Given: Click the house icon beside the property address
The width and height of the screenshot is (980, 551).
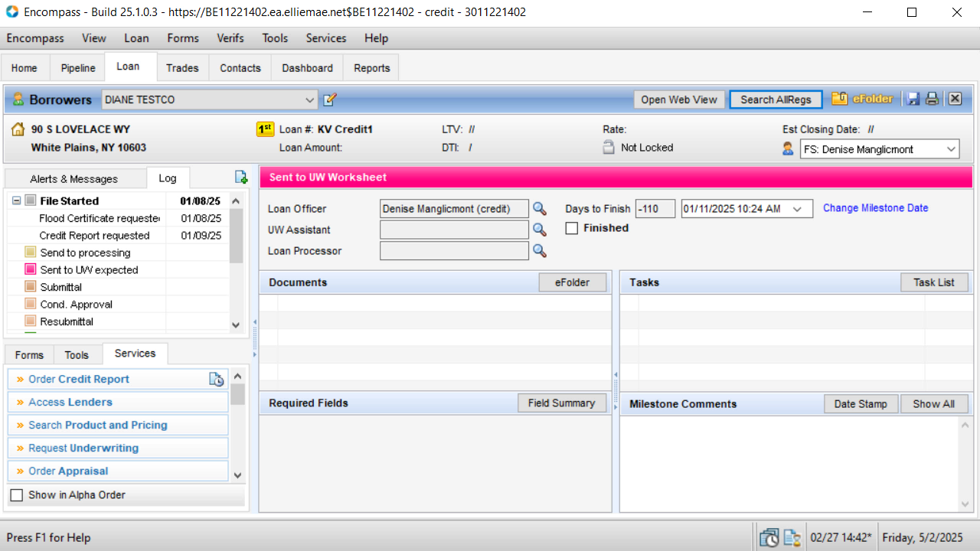Looking at the screenshot, I should tap(18, 129).
